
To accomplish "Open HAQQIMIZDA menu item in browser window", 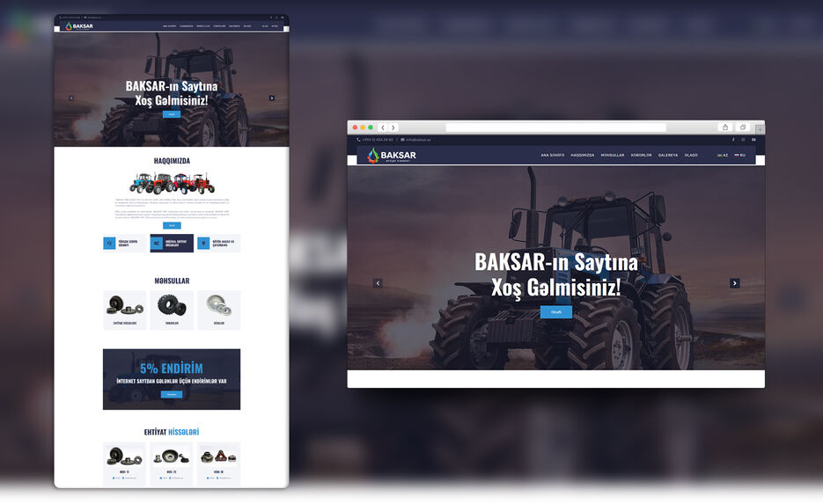I will [x=582, y=155].
